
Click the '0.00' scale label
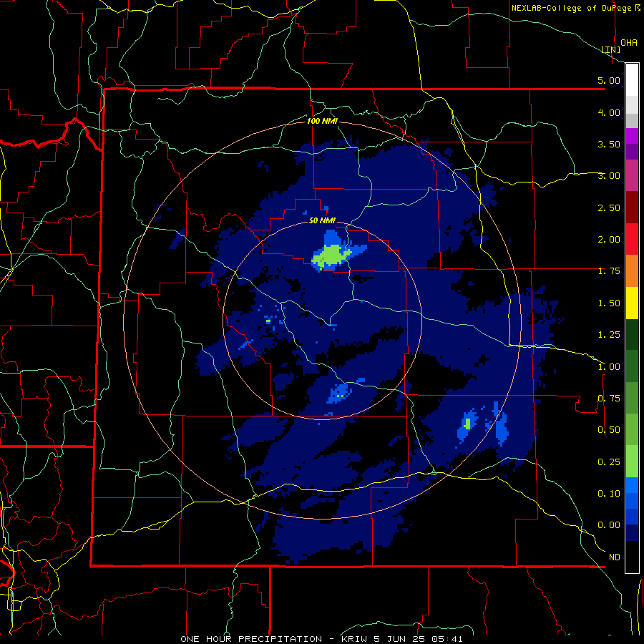609,525
